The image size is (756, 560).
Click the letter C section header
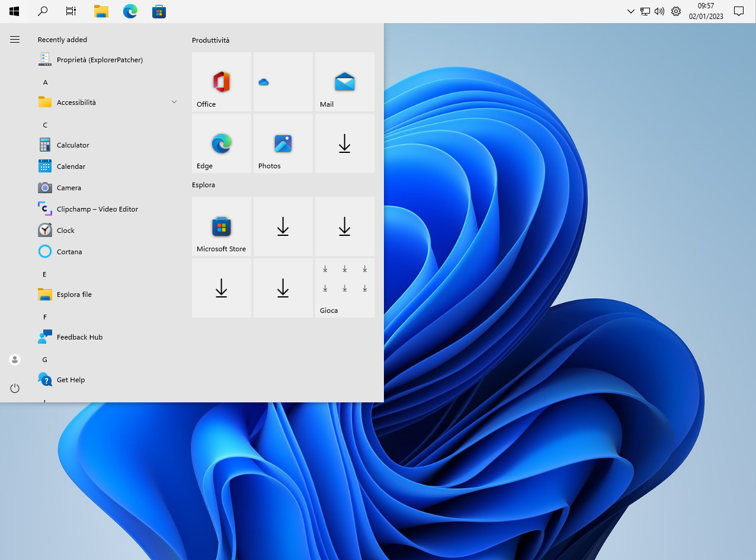point(45,125)
